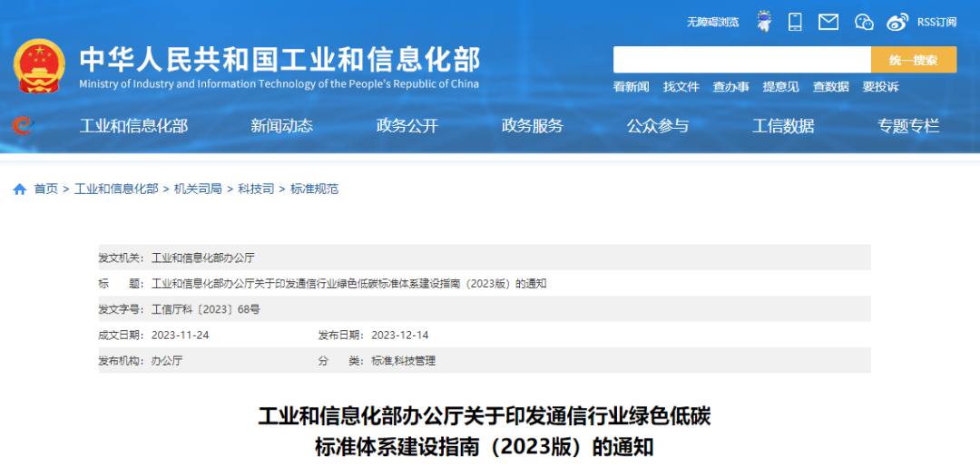
Task: Open the 新闻动态 navigation menu
Action: 281,126
